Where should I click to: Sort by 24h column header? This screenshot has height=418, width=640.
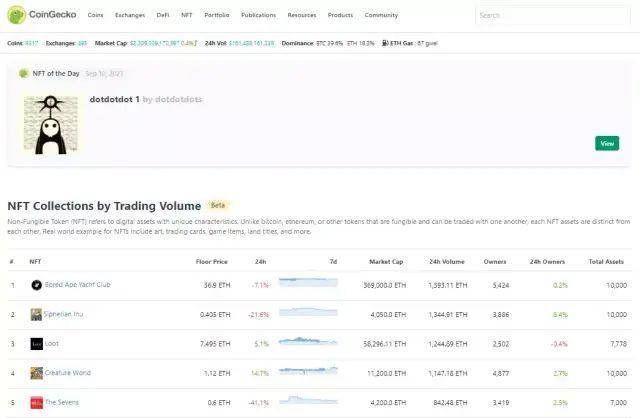coord(260,262)
